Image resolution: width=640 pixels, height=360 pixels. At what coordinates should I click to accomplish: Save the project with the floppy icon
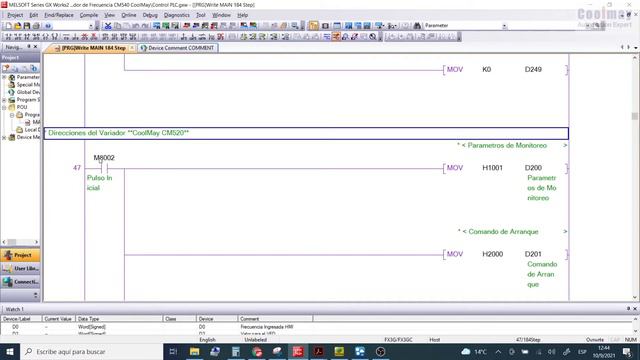(27, 26)
